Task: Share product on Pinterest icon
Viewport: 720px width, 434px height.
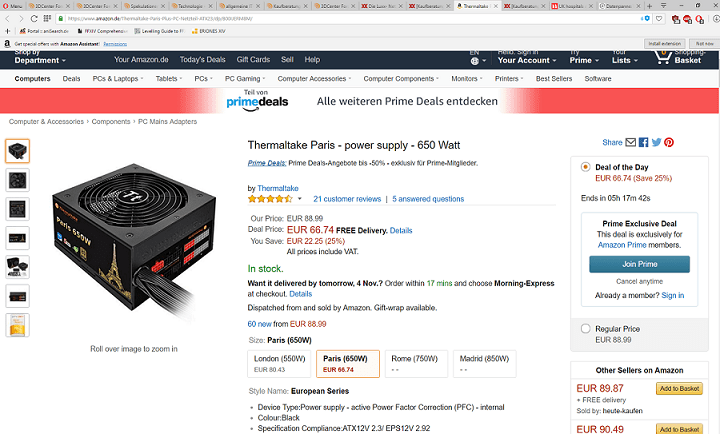Action: 669,142
